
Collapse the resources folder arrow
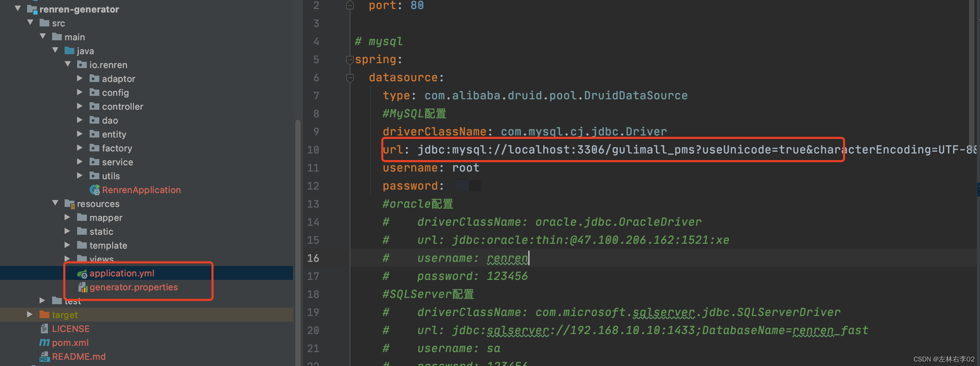[x=56, y=203]
